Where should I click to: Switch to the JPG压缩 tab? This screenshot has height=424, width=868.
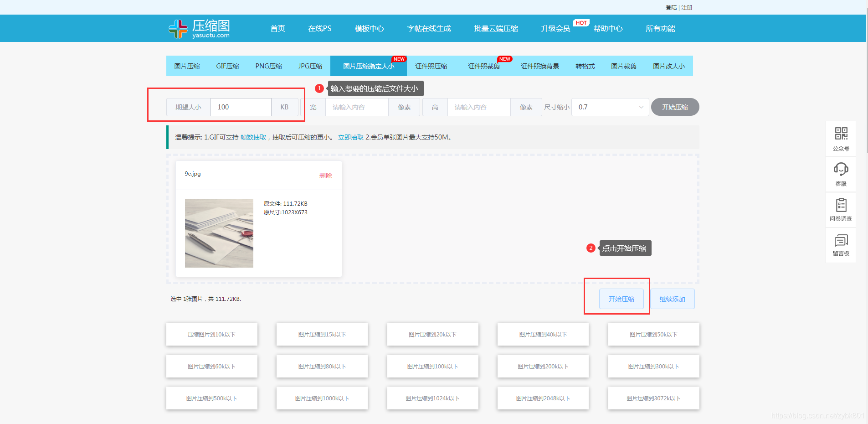(x=310, y=66)
